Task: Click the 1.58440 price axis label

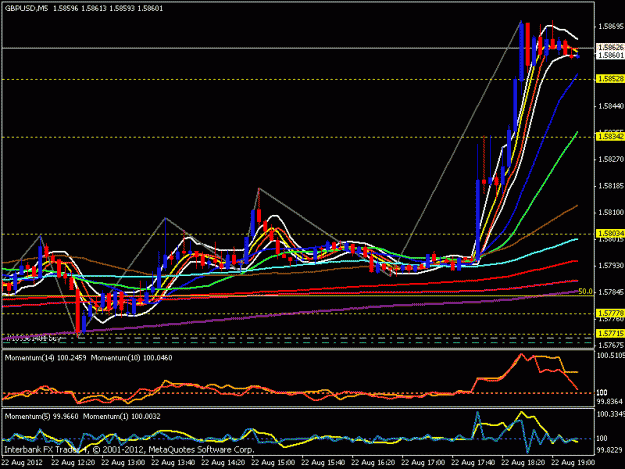Action: [611, 106]
